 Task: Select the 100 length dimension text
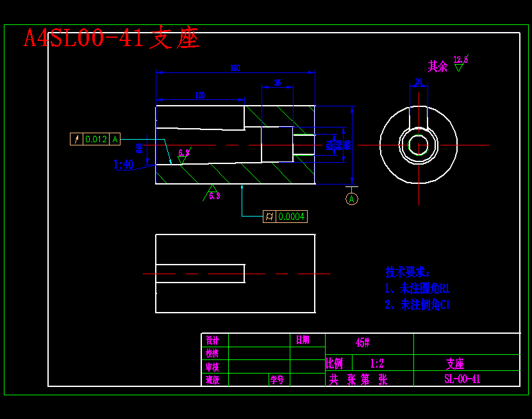coord(200,95)
